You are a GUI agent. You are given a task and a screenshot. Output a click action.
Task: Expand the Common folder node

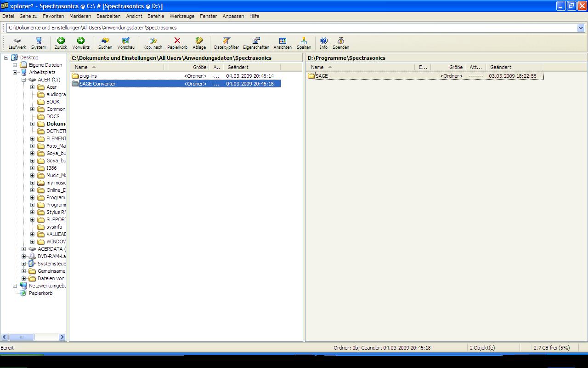pos(32,109)
